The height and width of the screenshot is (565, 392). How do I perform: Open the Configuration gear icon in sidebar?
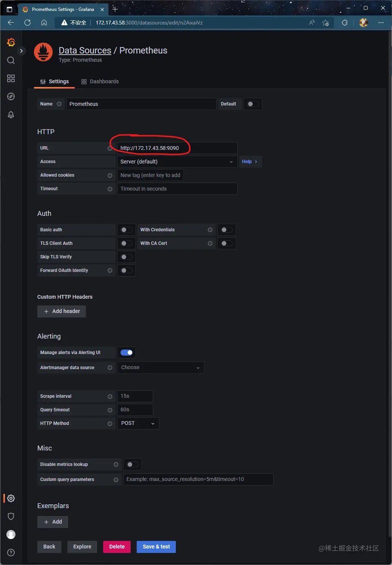[11, 498]
